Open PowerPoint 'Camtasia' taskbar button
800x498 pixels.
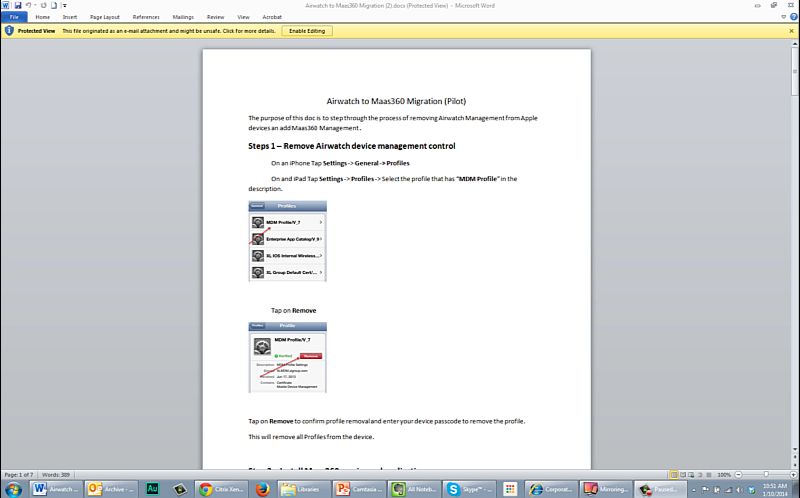click(x=359, y=489)
